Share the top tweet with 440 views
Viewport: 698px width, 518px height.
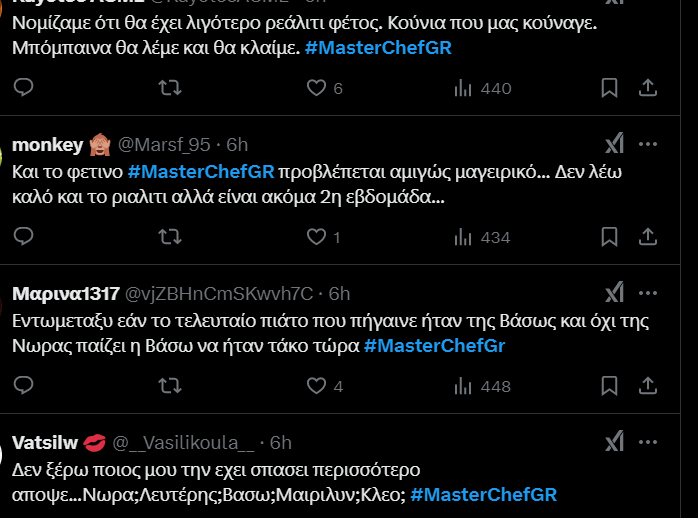point(648,88)
